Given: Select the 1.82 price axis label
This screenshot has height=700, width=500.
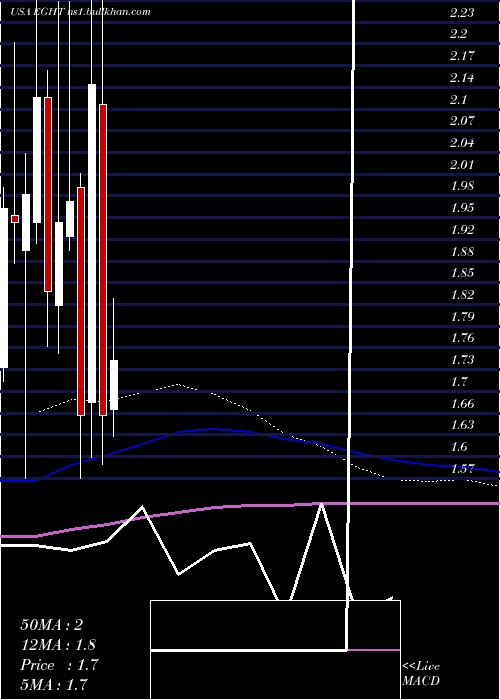Looking at the screenshot, I should (462, 295).
